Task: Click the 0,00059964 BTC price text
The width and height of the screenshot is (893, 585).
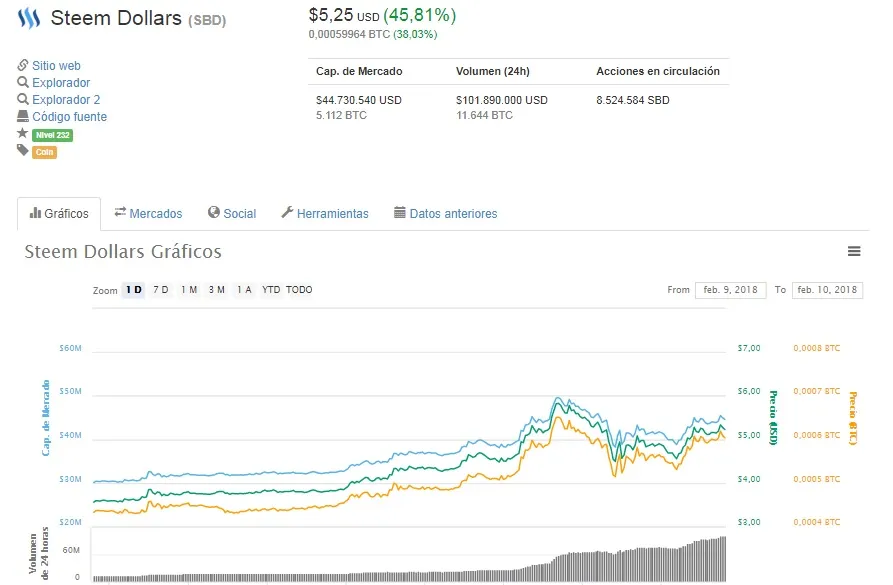Action: [x=350, y=34]
